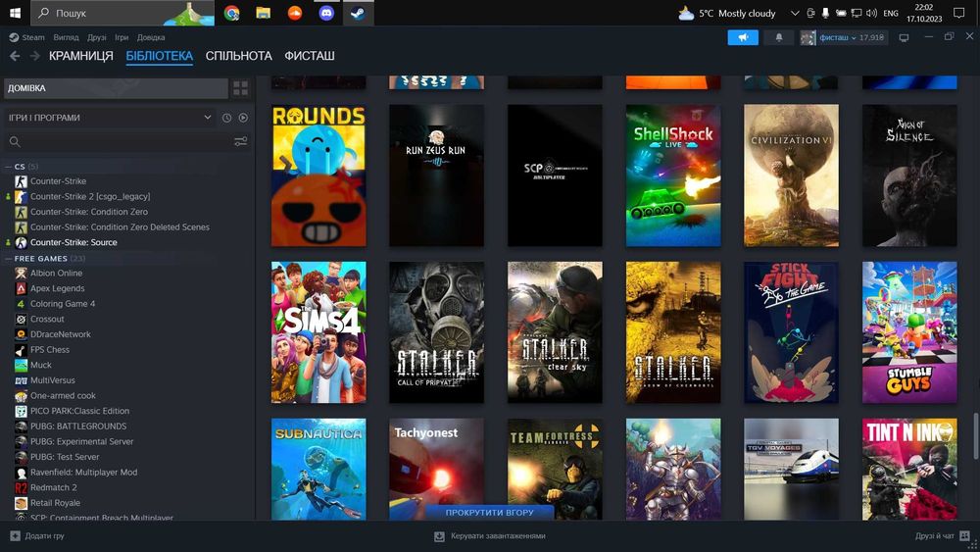Show hidden system tray icons
Screen dimensions: 980x552
(795, 13)
